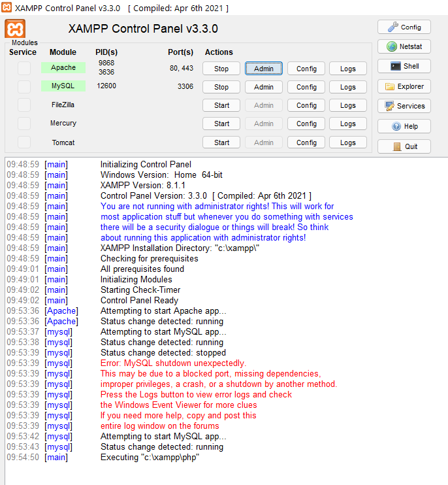Viewport: 448px width, 485px height.
Task: Toggle the FileZilla service checkbox
Action: (x=24, y=105)
